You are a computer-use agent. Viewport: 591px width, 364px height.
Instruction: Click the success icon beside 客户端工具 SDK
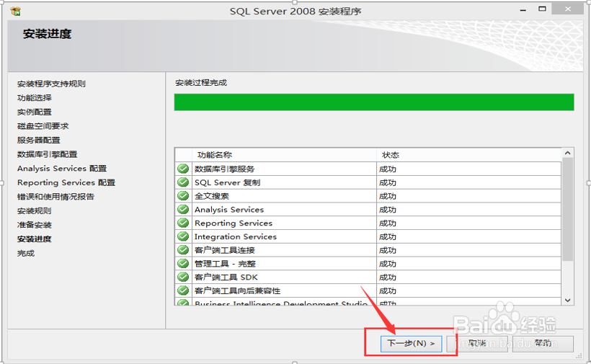click(183, 278)
